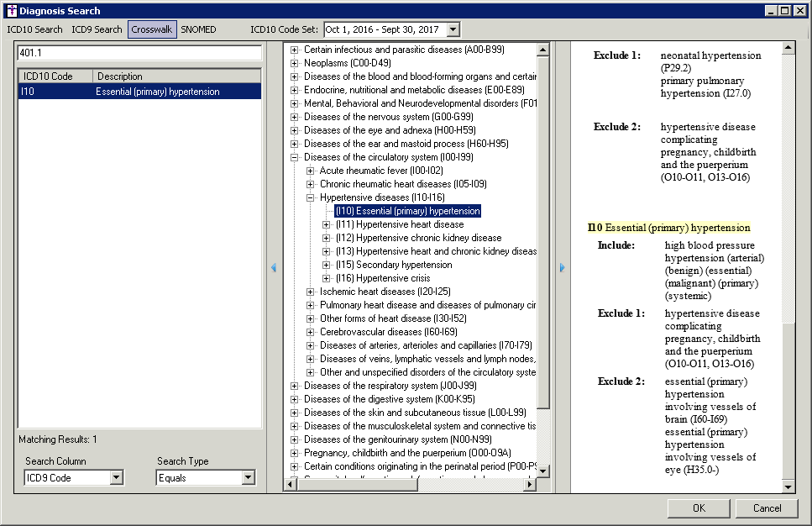The height and width of the screenshot is (526, 812).
Task: Select the SNOMED tab
Action: pos(198,29)
